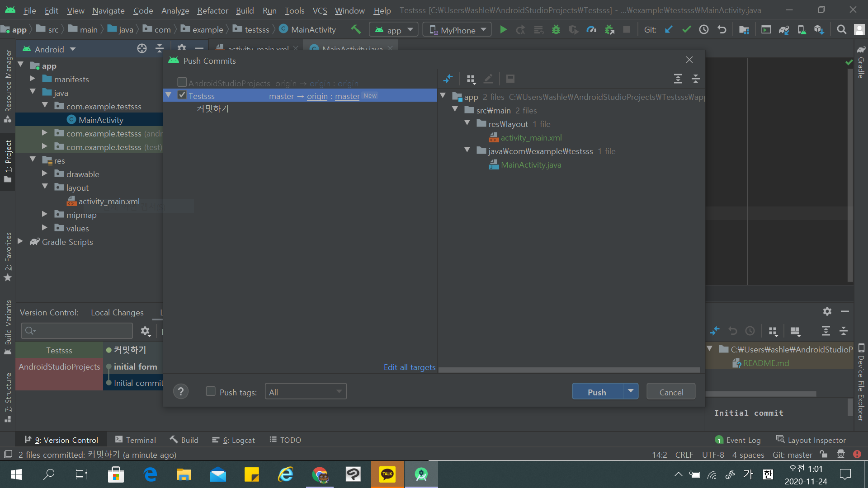Click the Show History clock icon
Viewport: 868px width, 488px height.
(x=704, y=30)
